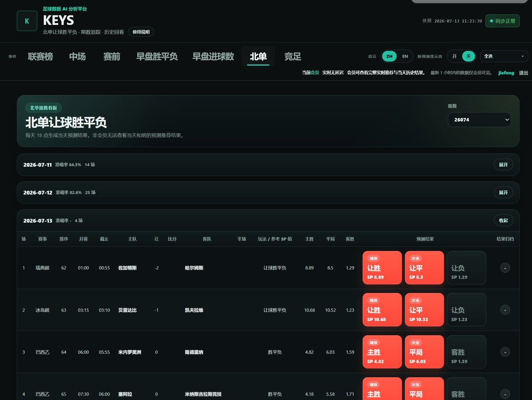Select 让负 SP 1.29 prediction card
Screen dimensions: 532x400
point(466,267)
